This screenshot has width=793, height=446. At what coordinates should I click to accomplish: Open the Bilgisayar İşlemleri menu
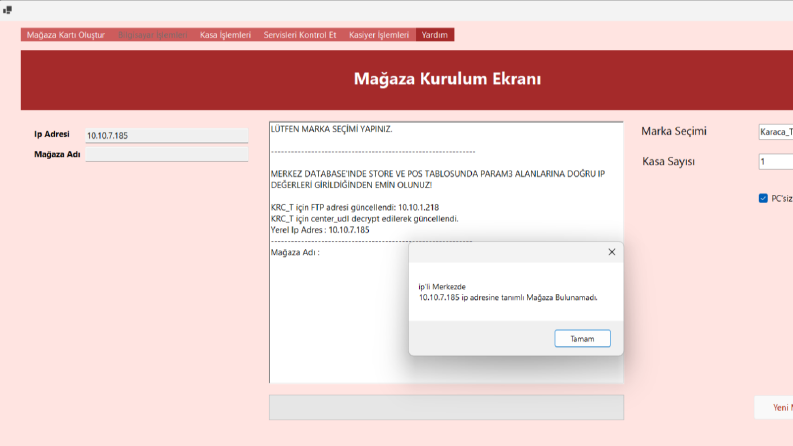pos(152,35)
